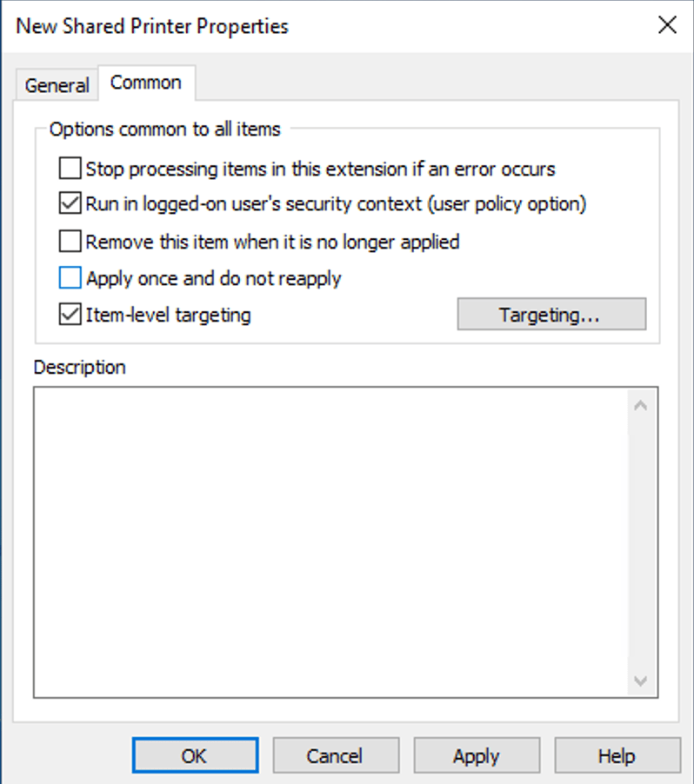
Task: Switch to the General tab
Action: (x=56, y=84)
